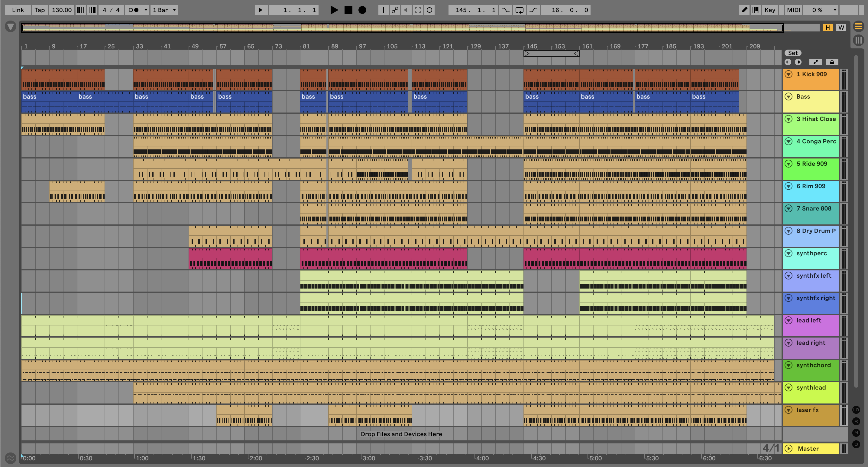The image size is (868, 467).
Task: Click the Lock Envelopes padlock icon
Action: (832, 62)
